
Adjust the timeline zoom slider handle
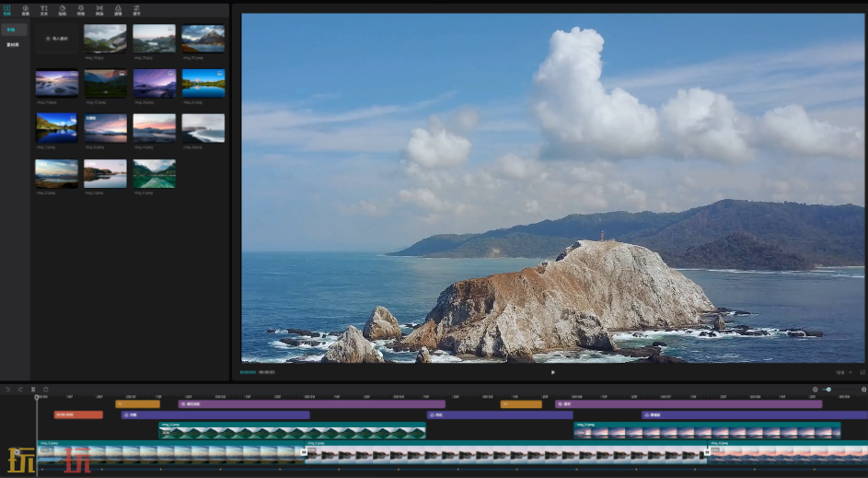(x=828, y=390)
